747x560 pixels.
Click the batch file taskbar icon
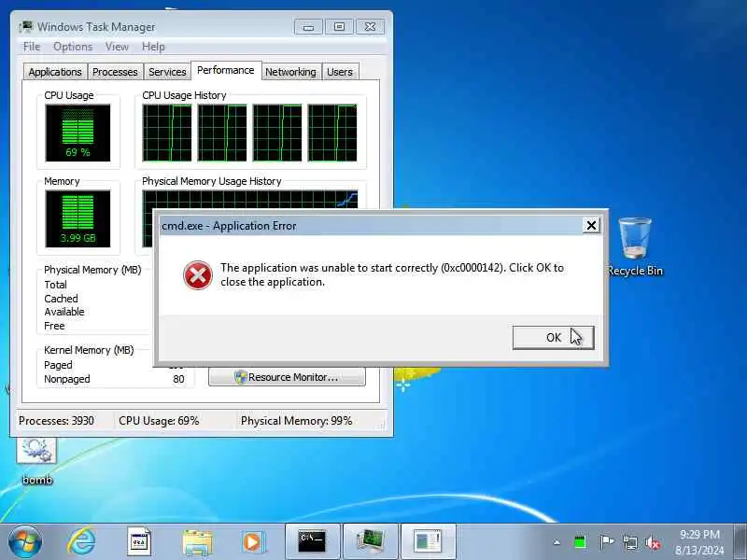pos(139,542)
